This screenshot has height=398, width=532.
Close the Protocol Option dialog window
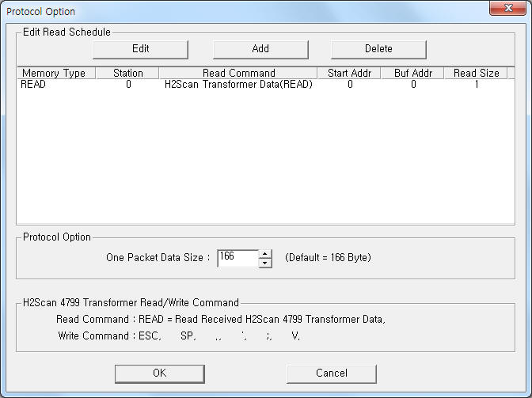tap(507, 8)
